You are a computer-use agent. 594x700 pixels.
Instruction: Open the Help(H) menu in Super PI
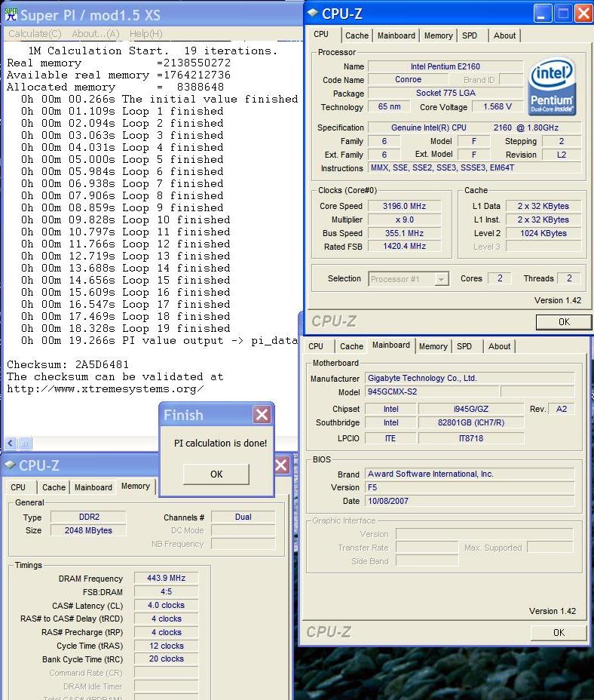[x=146, y=33]
